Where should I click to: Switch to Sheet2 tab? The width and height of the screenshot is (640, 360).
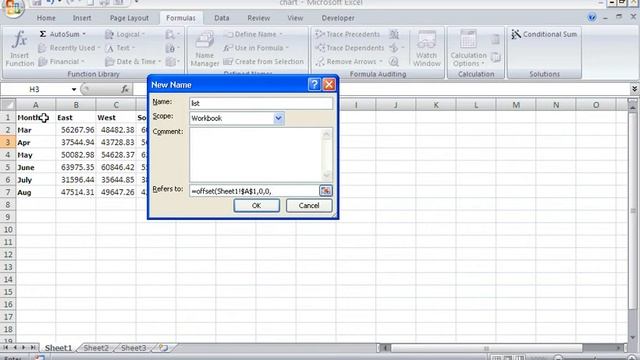tap(96, 348)
